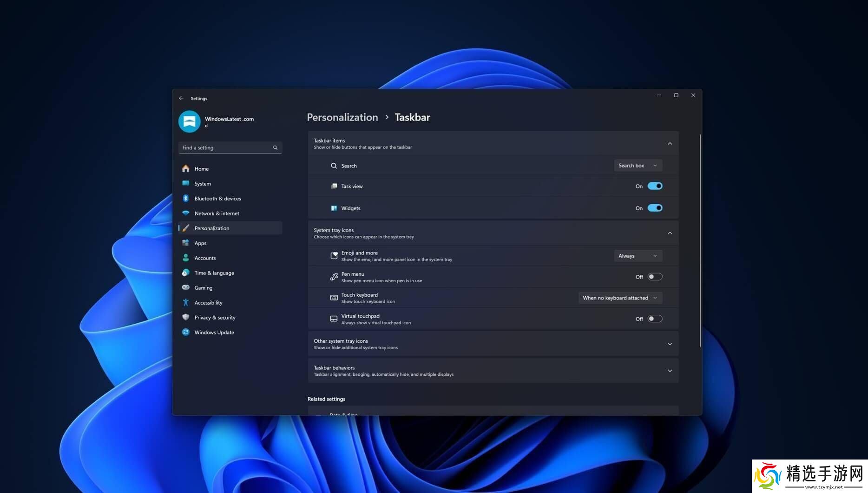Open Time & language settings

214,273
